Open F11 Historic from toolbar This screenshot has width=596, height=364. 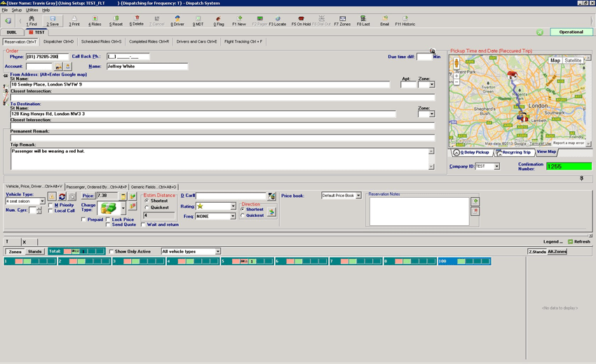point(405,21)
